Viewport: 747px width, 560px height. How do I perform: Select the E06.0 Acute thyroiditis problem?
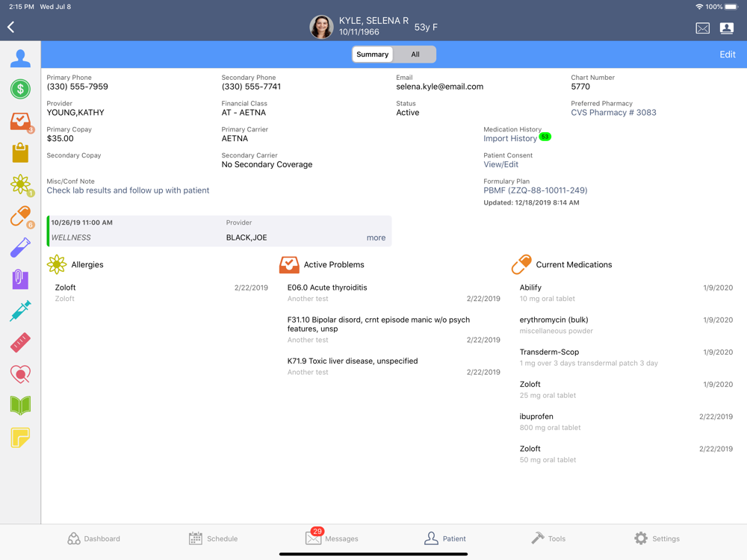pyautogui.click(x=394, y=293)
